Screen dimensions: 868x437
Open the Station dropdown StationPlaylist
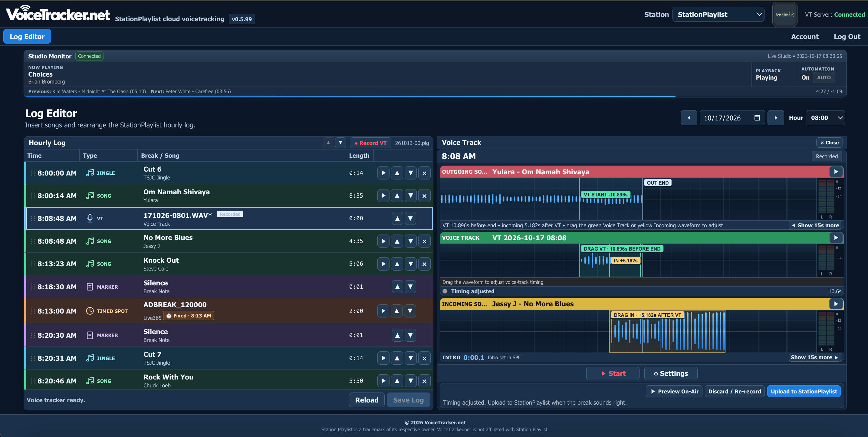(x=718, y=15)
